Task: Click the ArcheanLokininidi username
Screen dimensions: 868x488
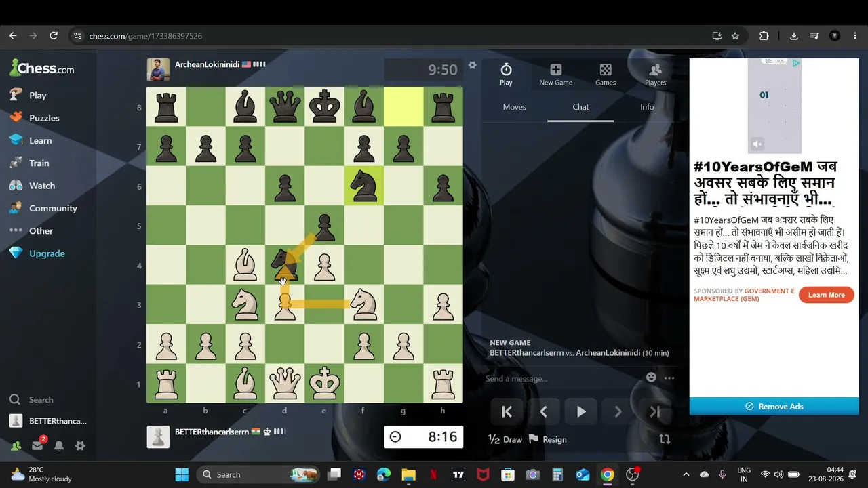Action: point(207,64)
